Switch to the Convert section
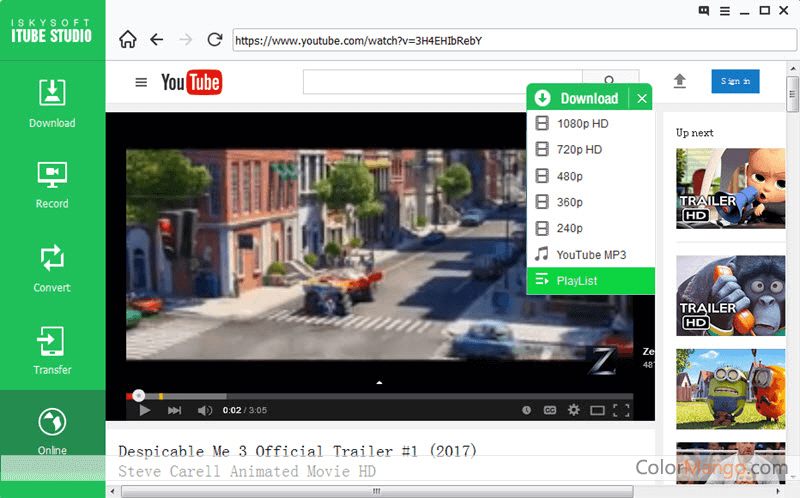Viewport: 800px width, 498px height. [x=52, y=267]
